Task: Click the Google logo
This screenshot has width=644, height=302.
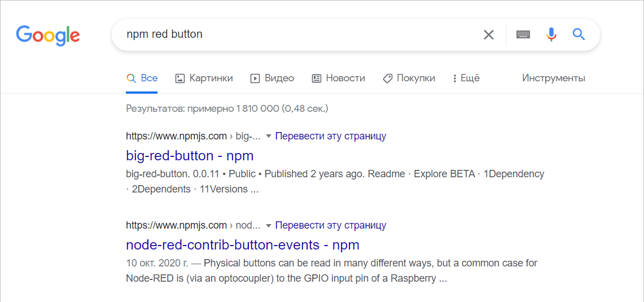Action: [48, 36]
